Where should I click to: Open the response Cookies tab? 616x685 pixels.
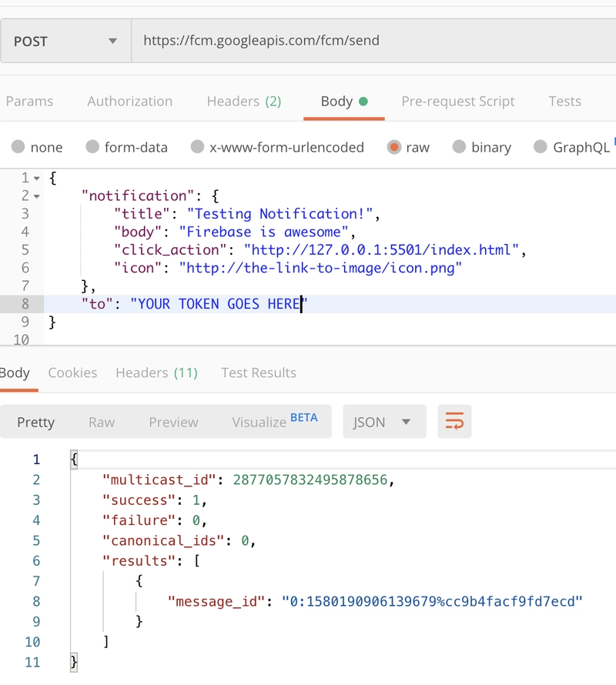point(72,373)
